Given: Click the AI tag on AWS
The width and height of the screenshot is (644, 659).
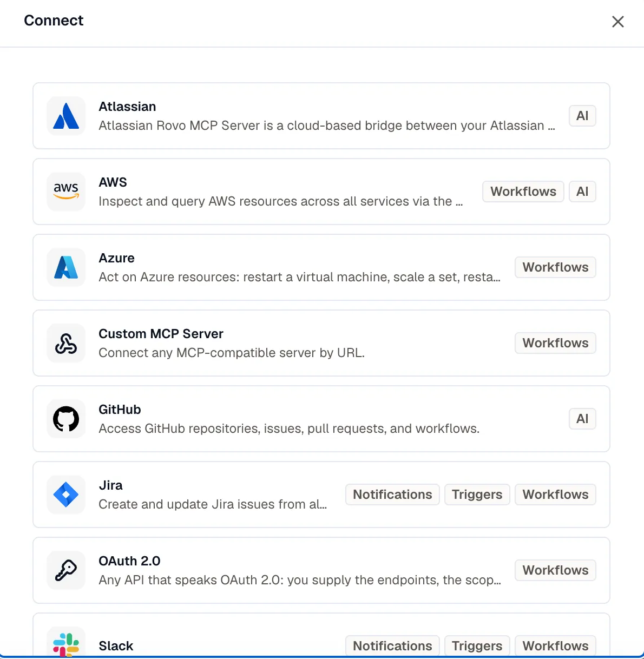Looking at the screenshot, I should [x=582, y=192].
